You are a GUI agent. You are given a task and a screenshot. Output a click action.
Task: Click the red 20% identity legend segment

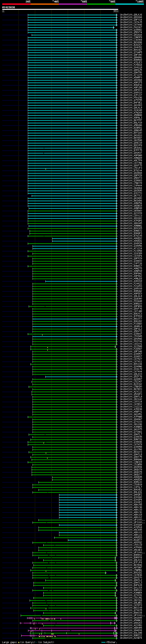(16, 4)
